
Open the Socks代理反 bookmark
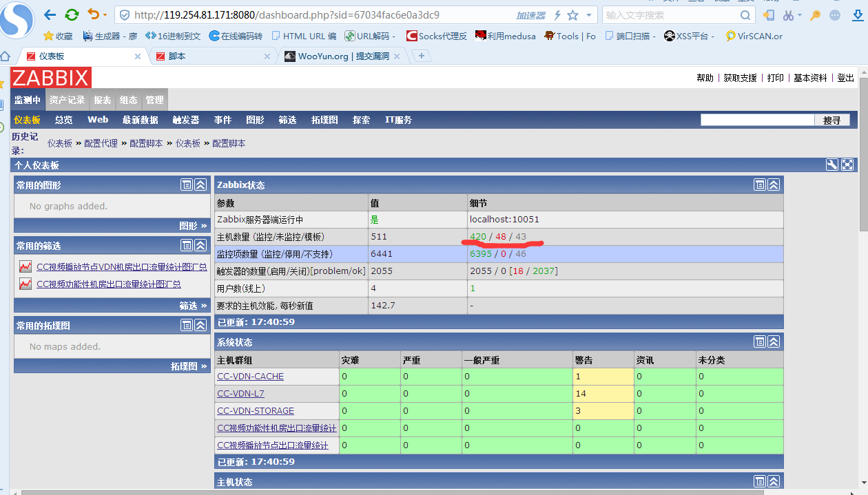[437, 36]
